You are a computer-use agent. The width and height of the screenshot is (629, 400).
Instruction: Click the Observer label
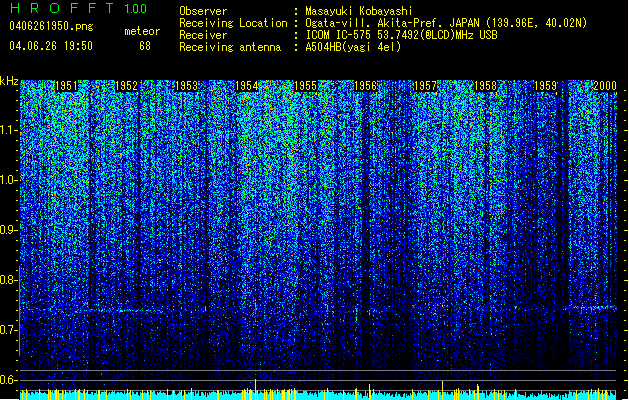203,11
